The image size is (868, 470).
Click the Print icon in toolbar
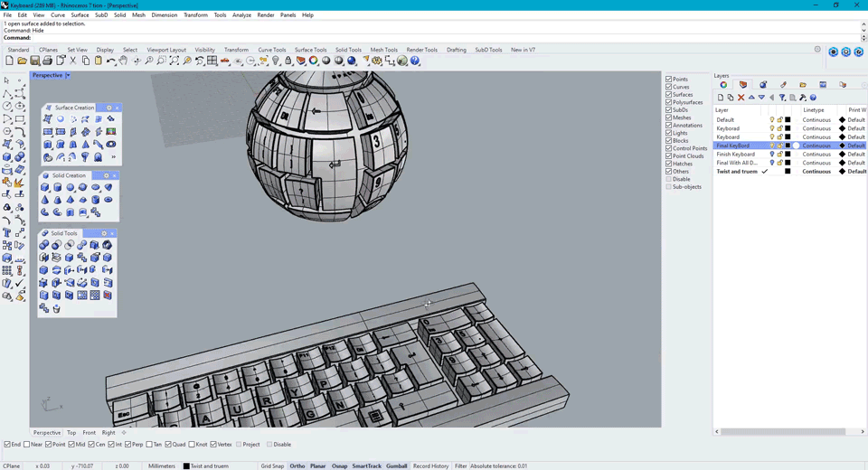[x=48, y=61]
